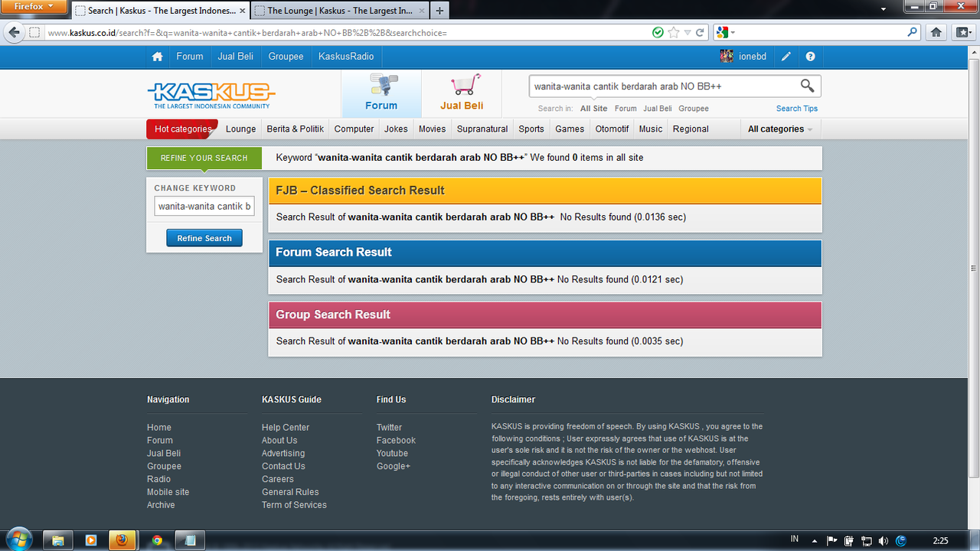The width and height of the screenshot is (980, 551).
Task: Select the Search | Kaskus browser tab
Action: click(160, 11)
